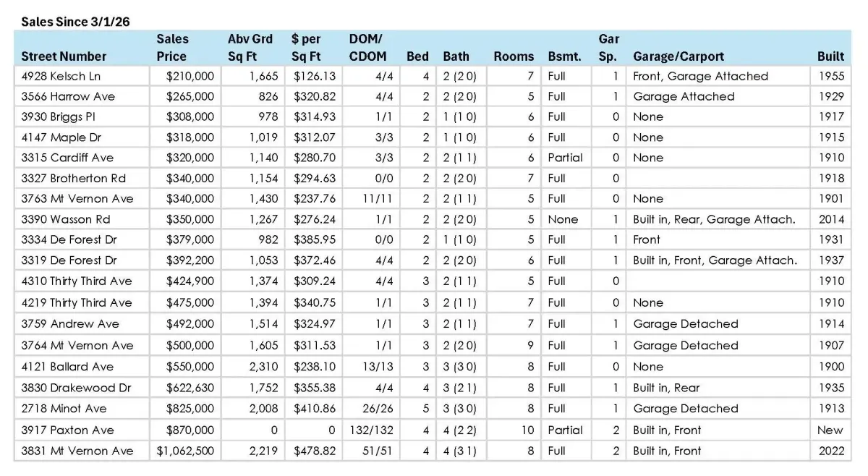Click the Built column header
868x476 pixels.
(830, 56)
